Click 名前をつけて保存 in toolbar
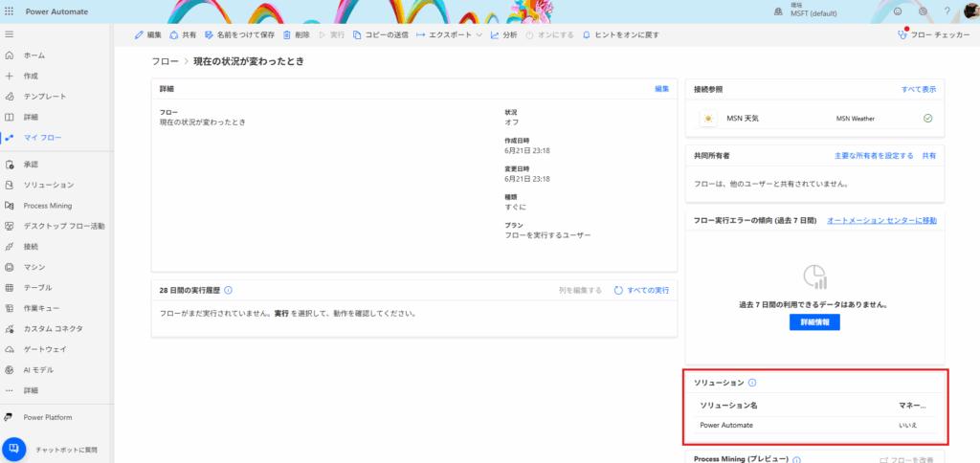Screen dimensions: 980x463 pos(239,35)
